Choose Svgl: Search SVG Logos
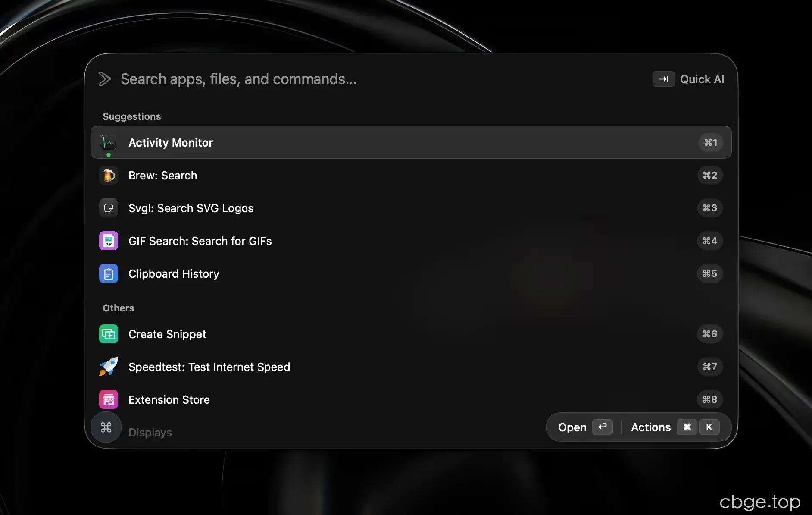 [x=411, y=208]
